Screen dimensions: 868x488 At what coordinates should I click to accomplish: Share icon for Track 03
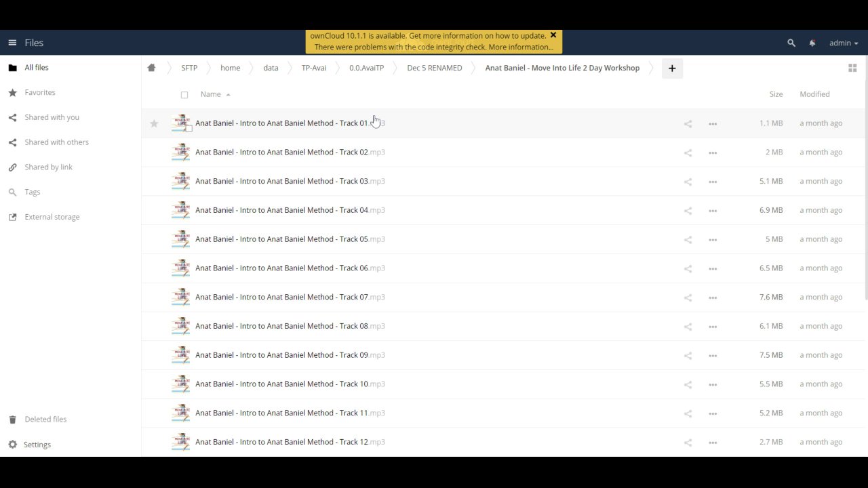(688, 182)
